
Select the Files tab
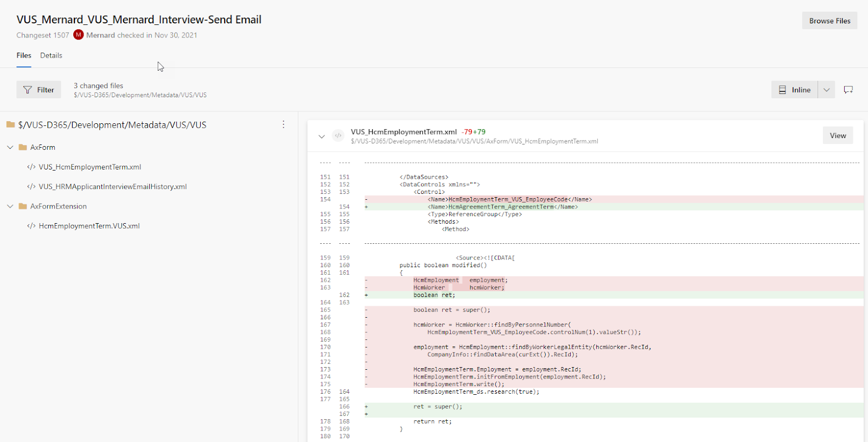tap(24, 55)
